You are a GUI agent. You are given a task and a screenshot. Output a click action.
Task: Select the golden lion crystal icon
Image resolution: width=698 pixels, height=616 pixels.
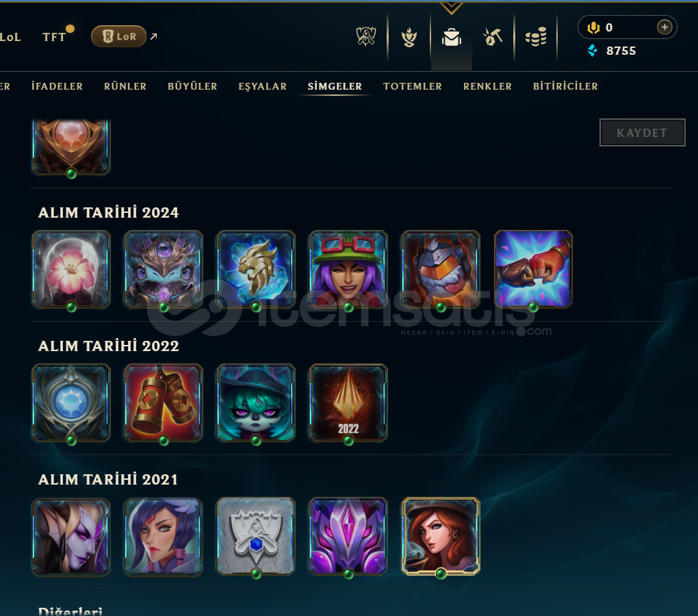256,269
